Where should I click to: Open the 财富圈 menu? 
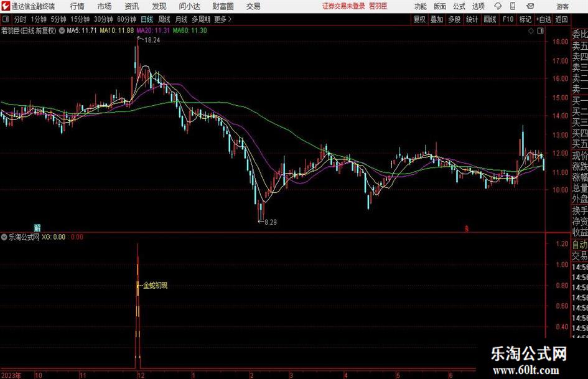(x=223, y=6)
